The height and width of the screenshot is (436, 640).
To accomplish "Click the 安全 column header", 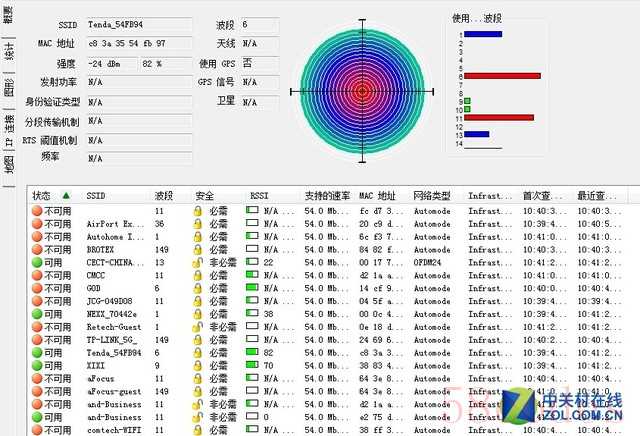I will (x=204, y=196).
